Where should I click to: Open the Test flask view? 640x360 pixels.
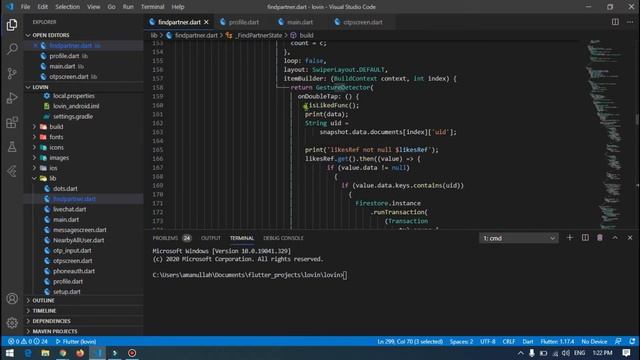coord(12,147)
